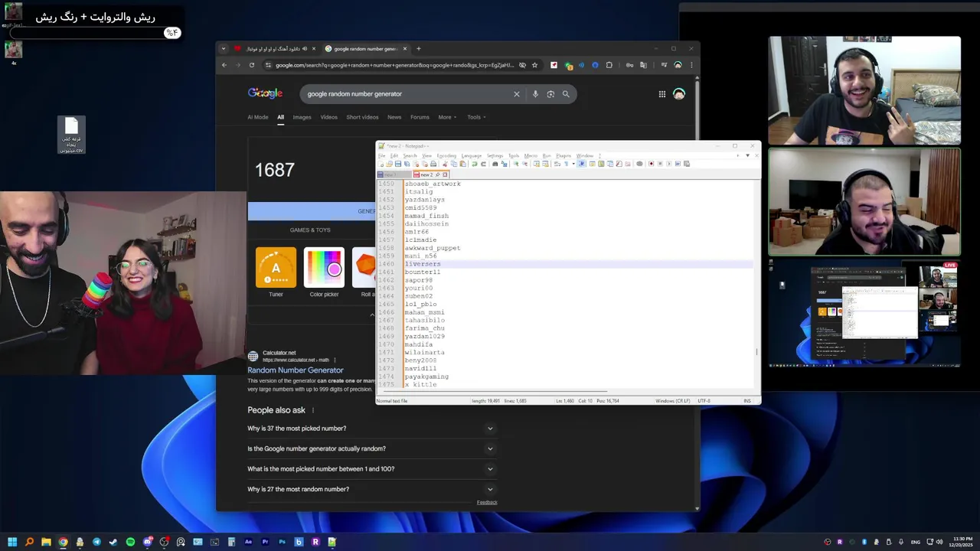Viewport: 980px width, 551px height.
Task: Open Spotify from the taskbar
Action: (x=130, y=542)
